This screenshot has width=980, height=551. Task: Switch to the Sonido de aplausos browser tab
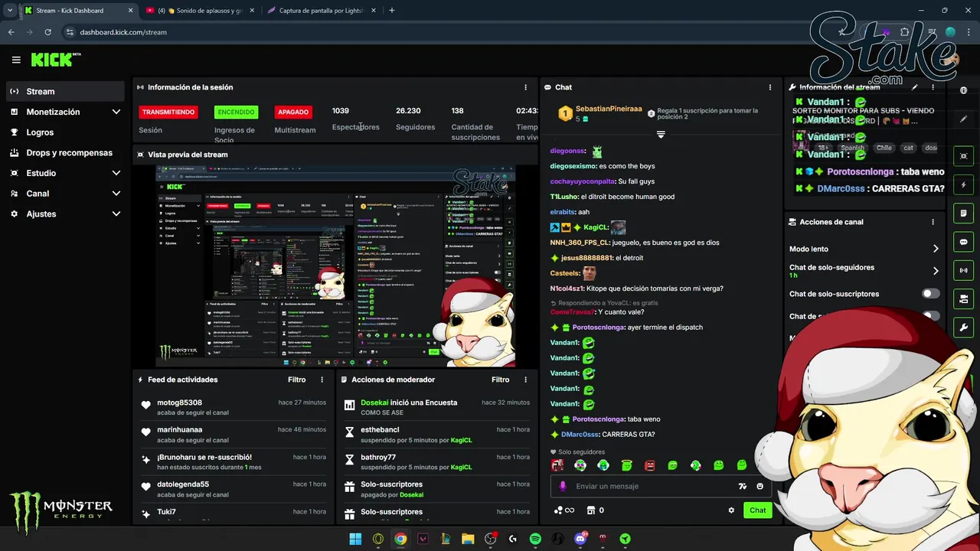pyautogui.click(x=201, y=11)
